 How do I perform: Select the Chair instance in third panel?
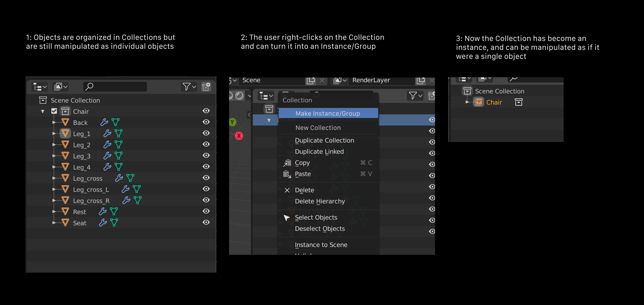[x=494, y=102]
